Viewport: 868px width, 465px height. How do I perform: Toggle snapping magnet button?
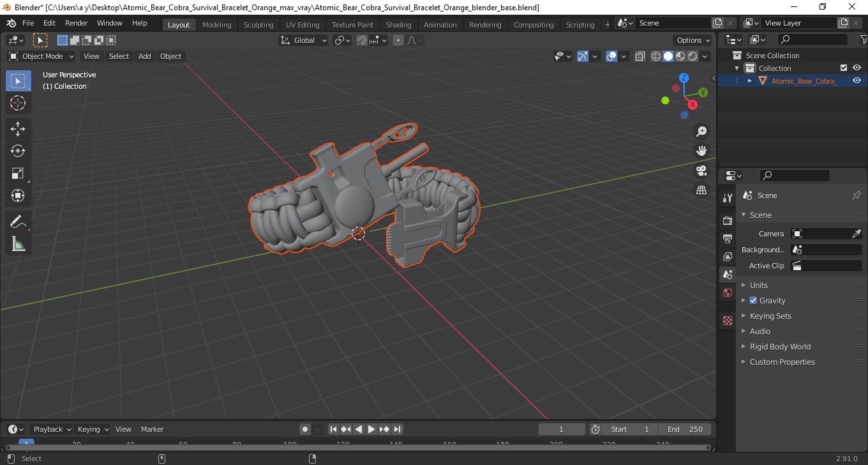[362, 40]
